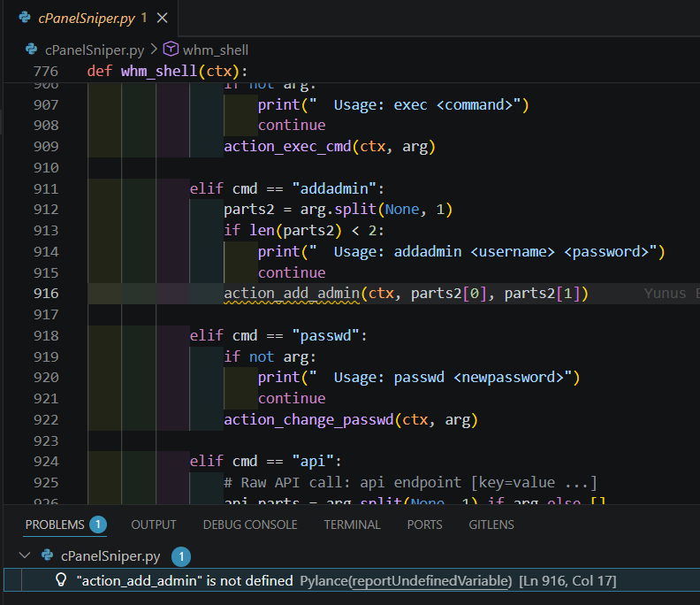Click line number 924 in gutter
This screenshot has height=605, width=700.
point(46,462)
